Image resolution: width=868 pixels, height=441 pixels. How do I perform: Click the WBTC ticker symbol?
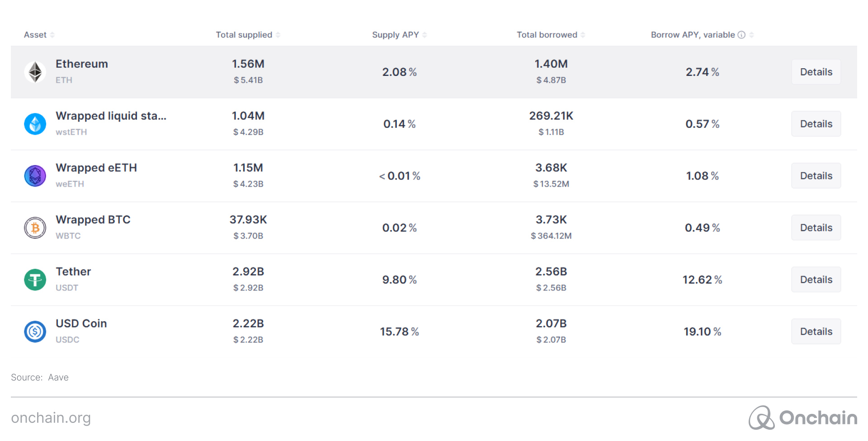pyautogui.click(x=68, y=236)
